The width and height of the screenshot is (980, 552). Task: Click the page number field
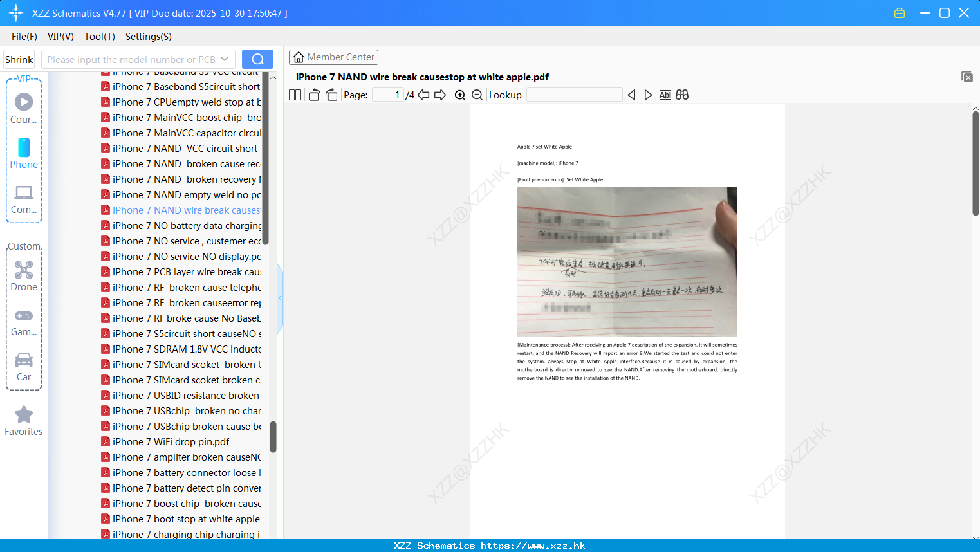pyautogui.click(x=387, y=95)
